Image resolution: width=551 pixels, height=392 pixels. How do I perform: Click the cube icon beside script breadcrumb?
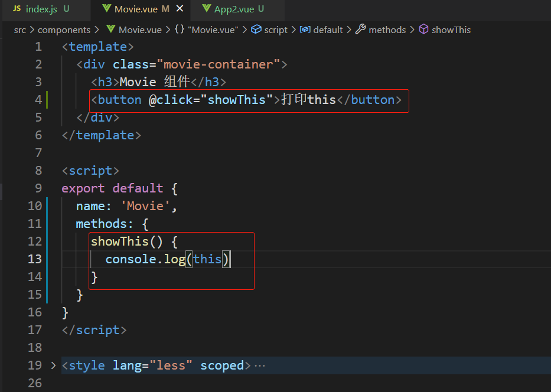[256, 29]
